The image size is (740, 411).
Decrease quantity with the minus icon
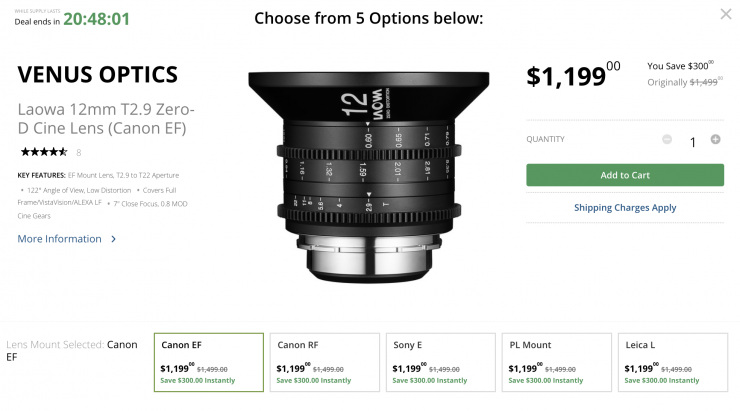click(667, 140)
